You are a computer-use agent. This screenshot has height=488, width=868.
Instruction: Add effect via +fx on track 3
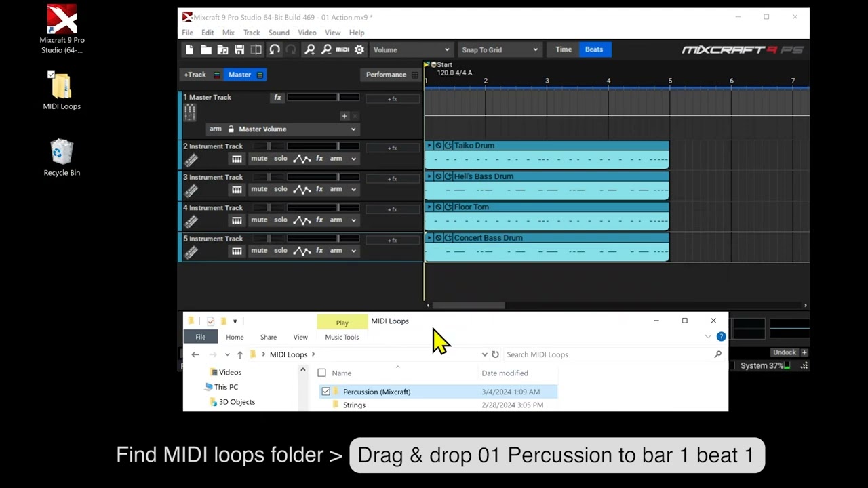(x=392, y=179)
